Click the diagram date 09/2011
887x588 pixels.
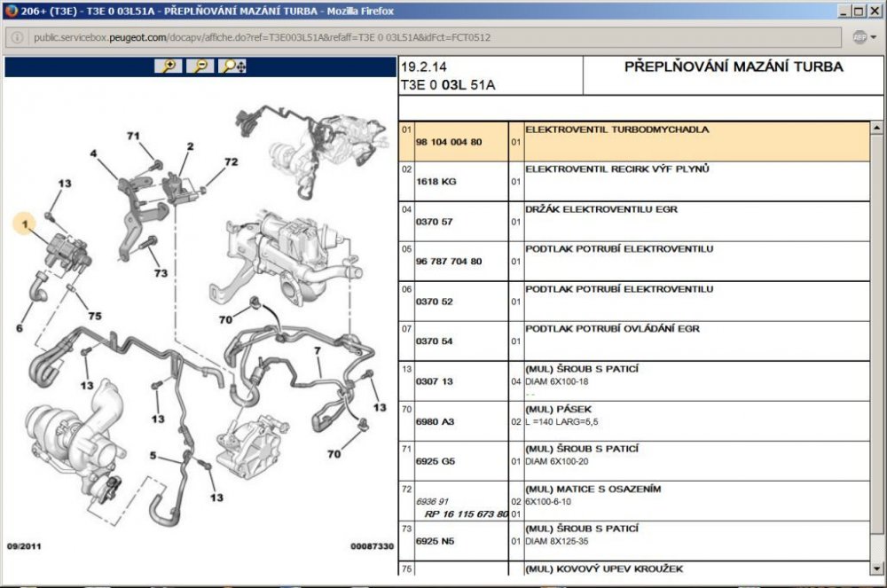[x=24, y=546]
